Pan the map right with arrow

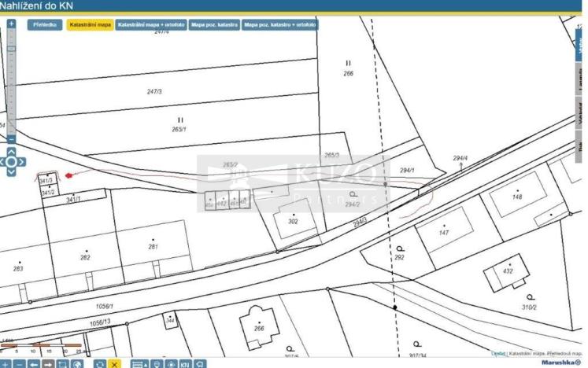tap(21, 163)
